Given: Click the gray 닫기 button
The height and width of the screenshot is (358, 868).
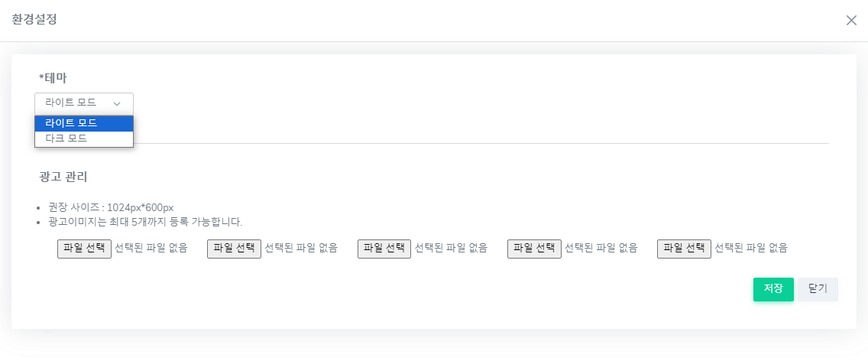Looking at the screenshot, I should click(x=818, y=289).
